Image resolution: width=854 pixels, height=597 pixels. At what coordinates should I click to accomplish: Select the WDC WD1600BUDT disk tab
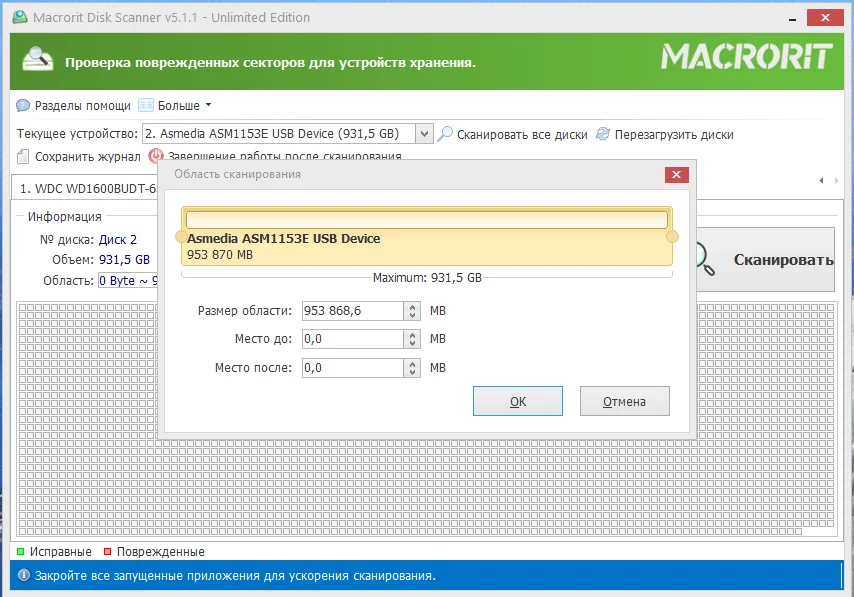86,188
